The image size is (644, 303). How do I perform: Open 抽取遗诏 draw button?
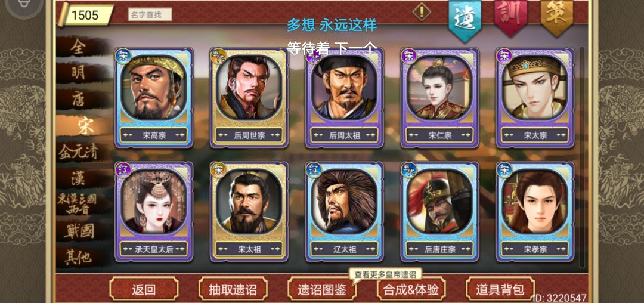point(233,289)
